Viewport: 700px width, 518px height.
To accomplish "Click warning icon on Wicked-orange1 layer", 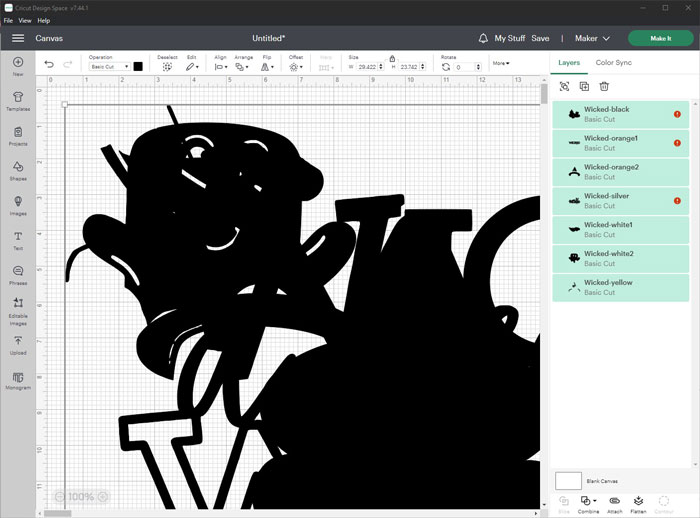I will pyautogui.click(x=677, y=143).
